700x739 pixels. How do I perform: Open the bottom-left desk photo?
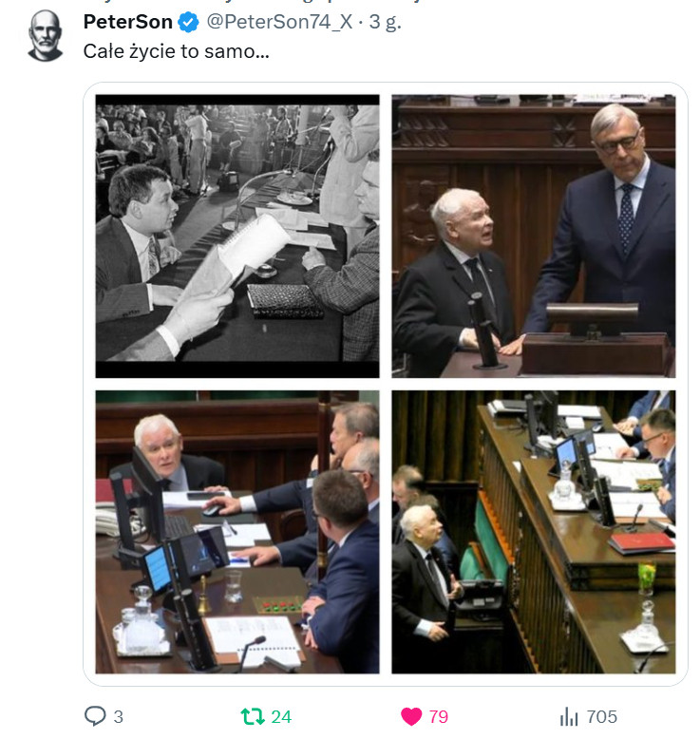[237, 532]
